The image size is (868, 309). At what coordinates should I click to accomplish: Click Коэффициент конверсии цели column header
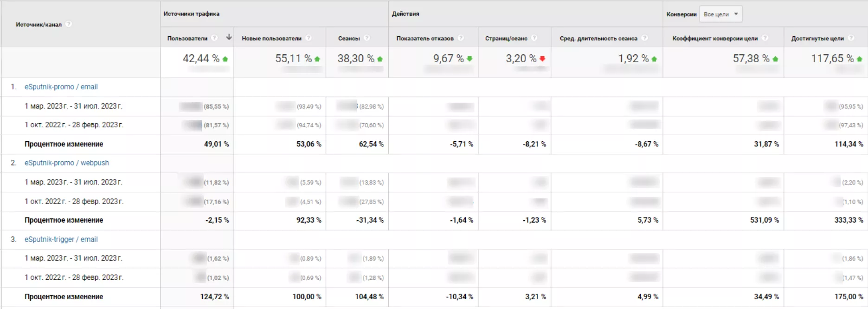tap(714, 39)
